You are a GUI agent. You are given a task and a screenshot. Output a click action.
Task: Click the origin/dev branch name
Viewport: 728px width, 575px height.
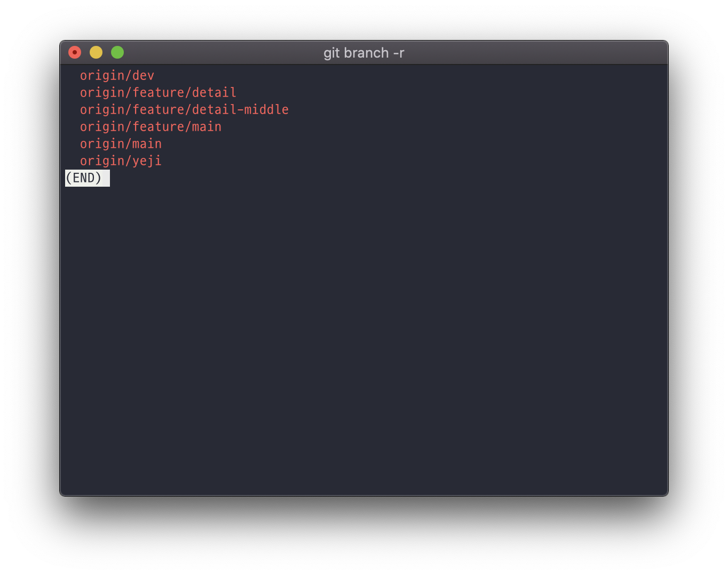click(116, 75)
